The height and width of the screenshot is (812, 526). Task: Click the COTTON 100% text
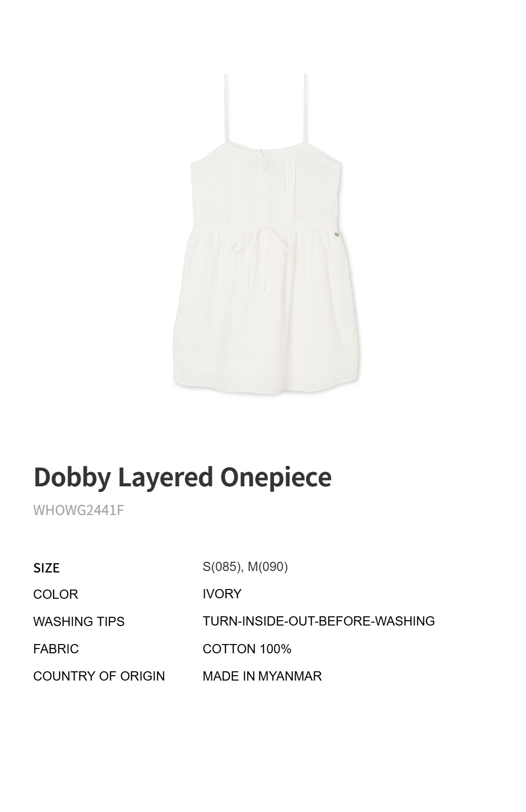point(247,649)
